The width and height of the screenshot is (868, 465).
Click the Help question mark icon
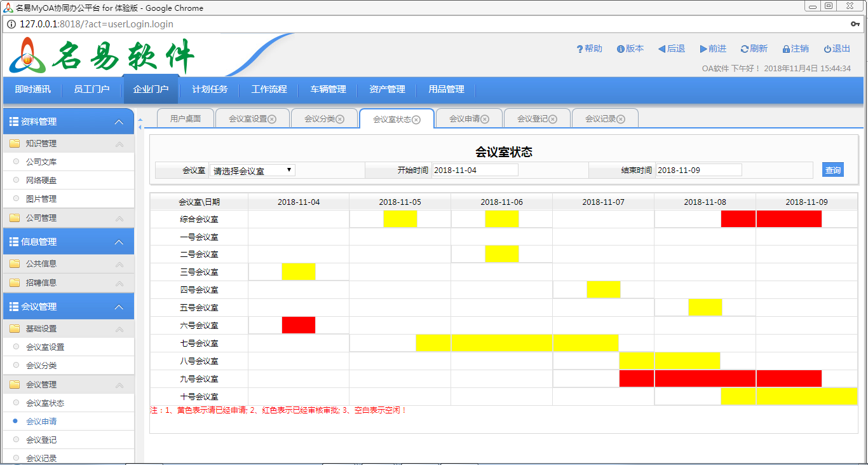click(580, 49)
